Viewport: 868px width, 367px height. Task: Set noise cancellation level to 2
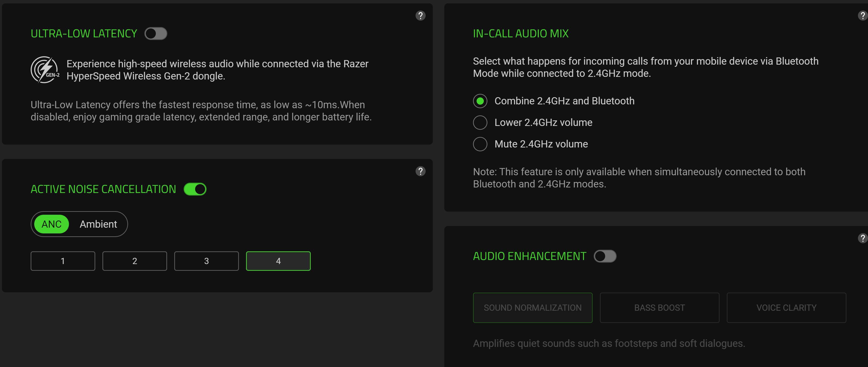point(135,261)
